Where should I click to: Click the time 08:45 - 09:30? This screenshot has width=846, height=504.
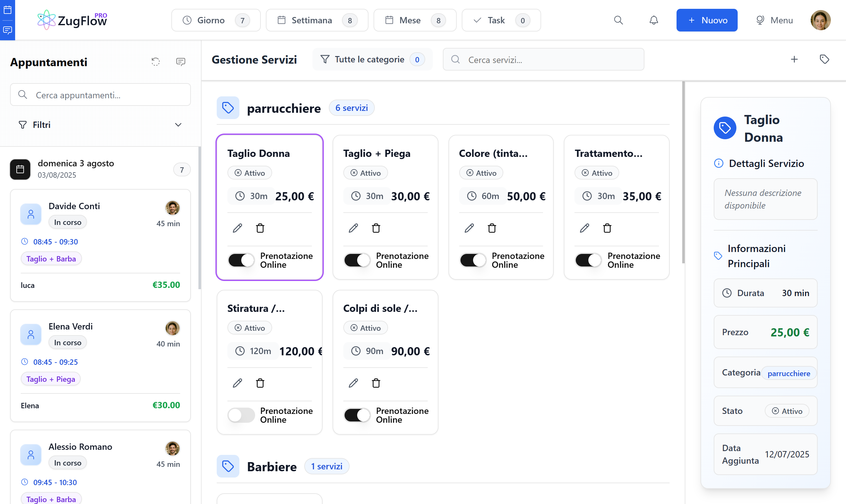click(x=55, y=242)
